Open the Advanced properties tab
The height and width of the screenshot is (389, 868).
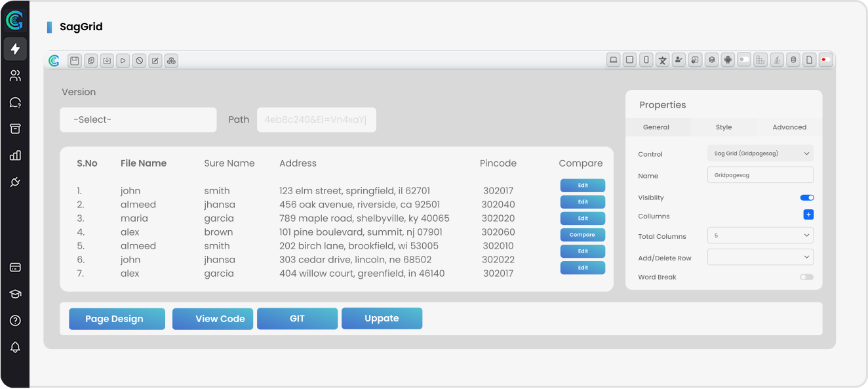pos(789,127)
